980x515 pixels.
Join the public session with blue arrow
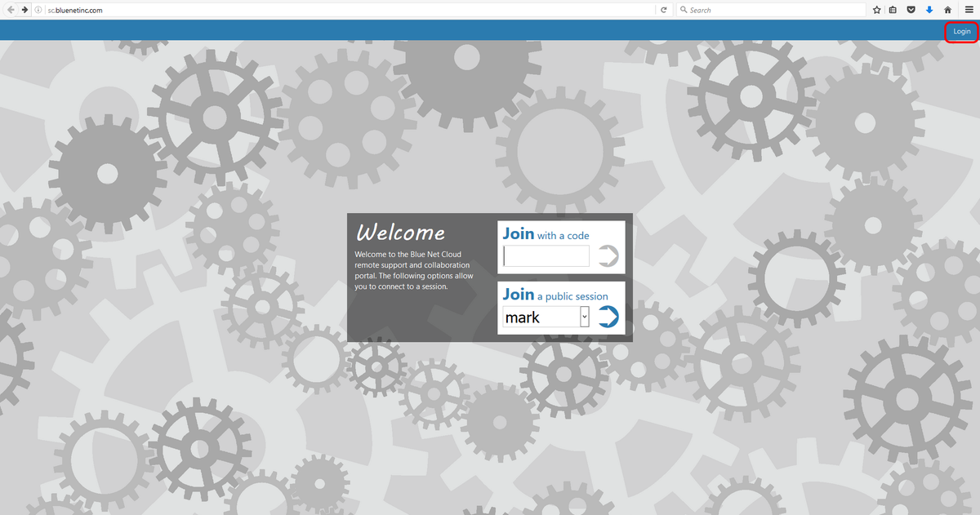608,317
